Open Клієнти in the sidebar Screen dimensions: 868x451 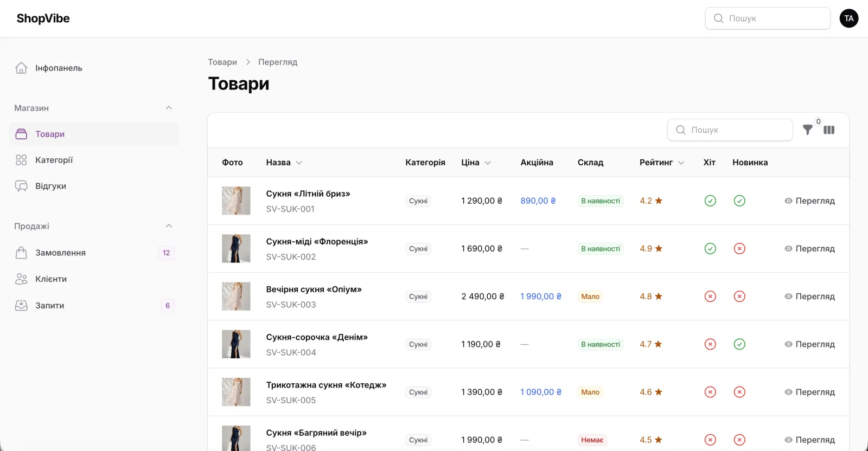coord(94,279)
